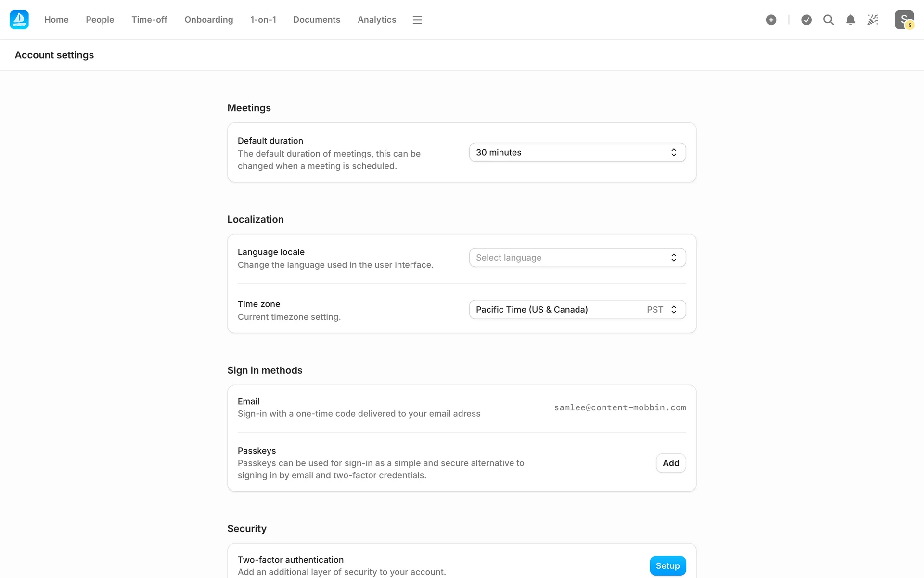Click the sailboat app logo
This screenshot has height=578, width=924.
[19, 20]
